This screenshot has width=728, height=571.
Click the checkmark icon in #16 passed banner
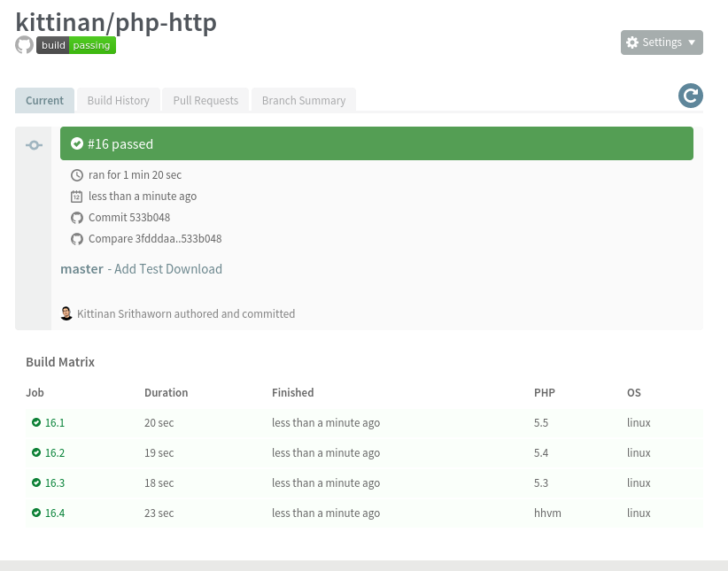pyautogui.click(x=76, y=143)
